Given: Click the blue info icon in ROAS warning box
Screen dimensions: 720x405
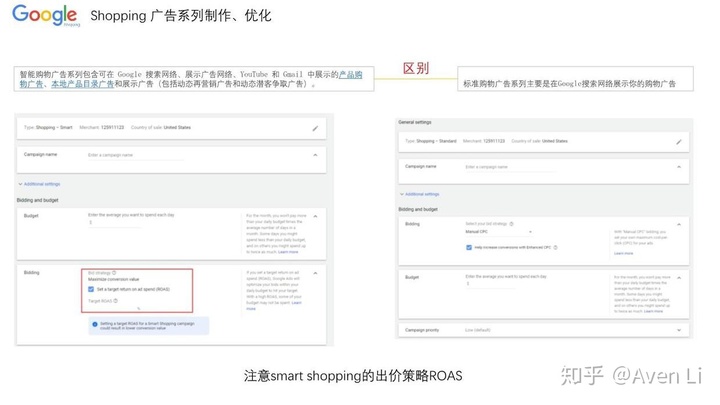Looking at the screenshot, I should click(x=95, y=324).
